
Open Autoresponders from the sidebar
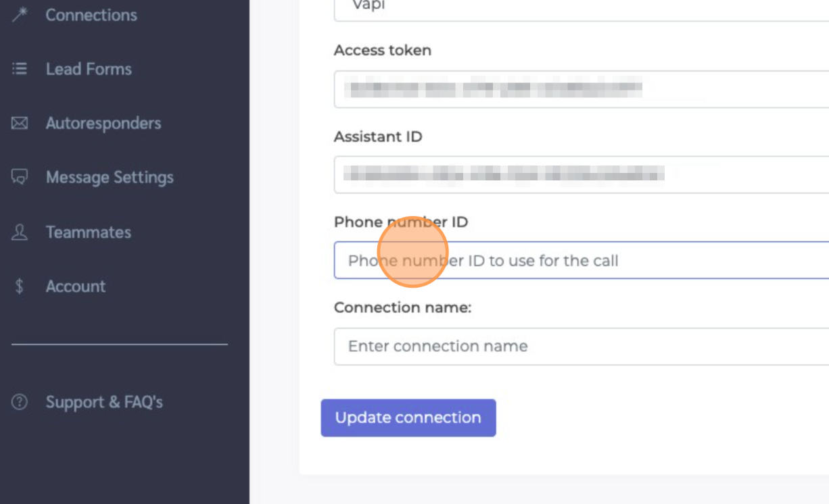(103, 123)
